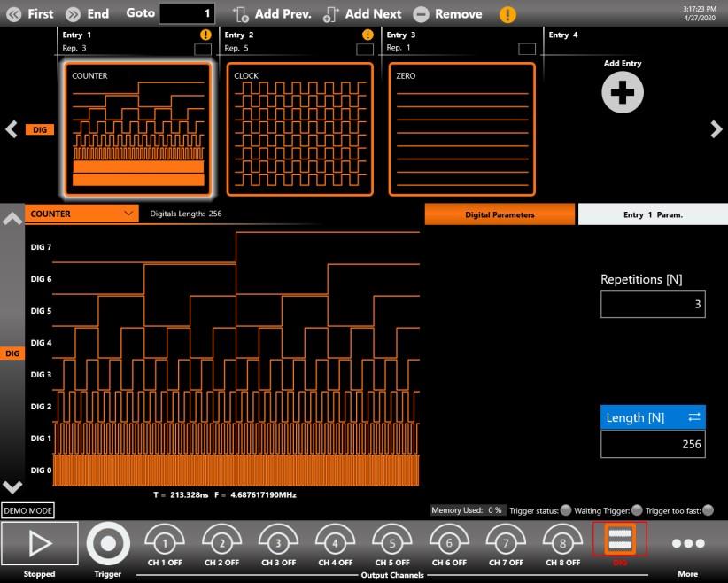Toggle CH 5 output on
Viewport: 728px width, 583px height.
tap(392, 544)
